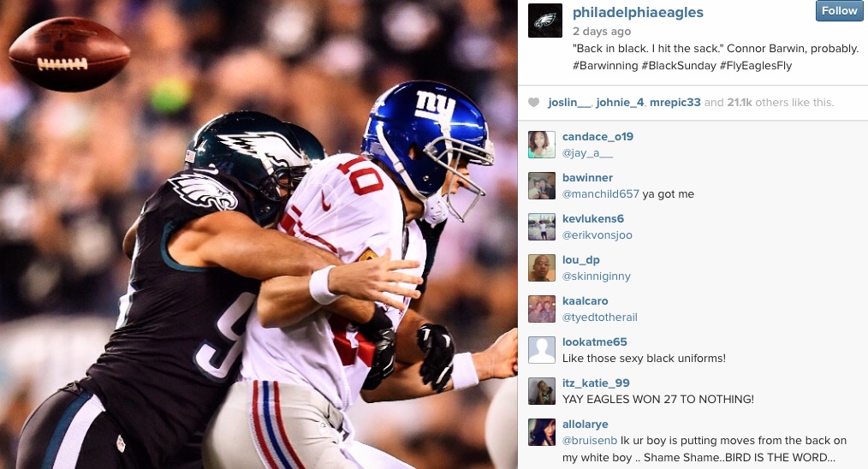Image resolution: width=868 pixels, height=469 pixels.
Task: Click lookatme65's default avatar
Action: [x=541, y=350]
